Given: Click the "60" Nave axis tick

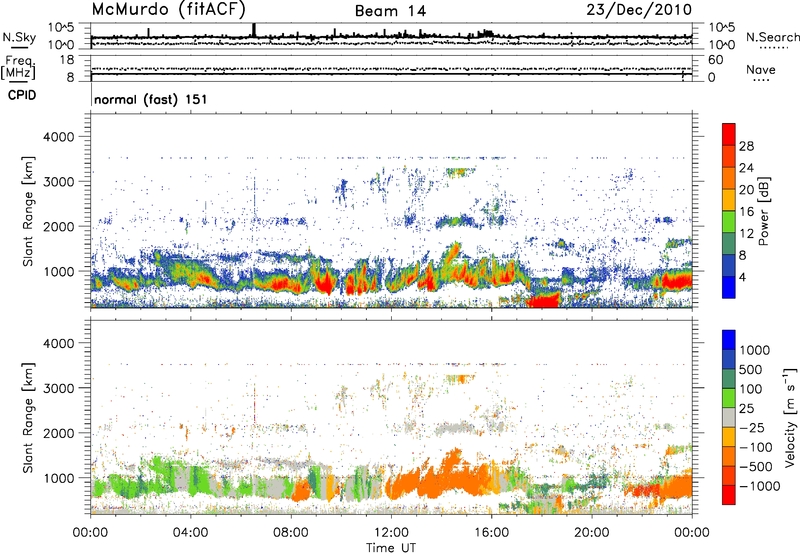Looking at the screenshot, I should (715, 60).
